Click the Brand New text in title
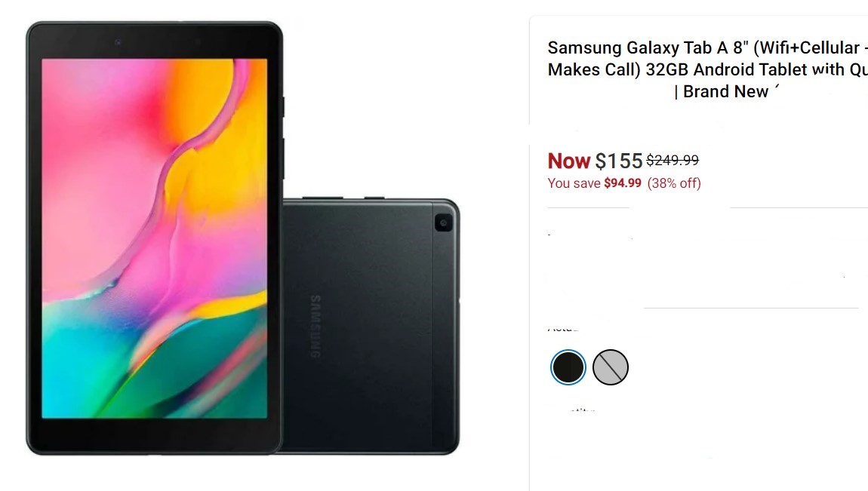The height and width of the screenshot is (491, 868). (726, 91)
